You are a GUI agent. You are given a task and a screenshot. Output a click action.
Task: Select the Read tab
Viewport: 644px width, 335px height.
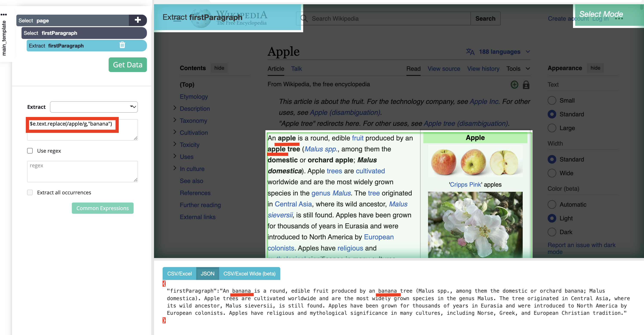(x=413, y=69)
